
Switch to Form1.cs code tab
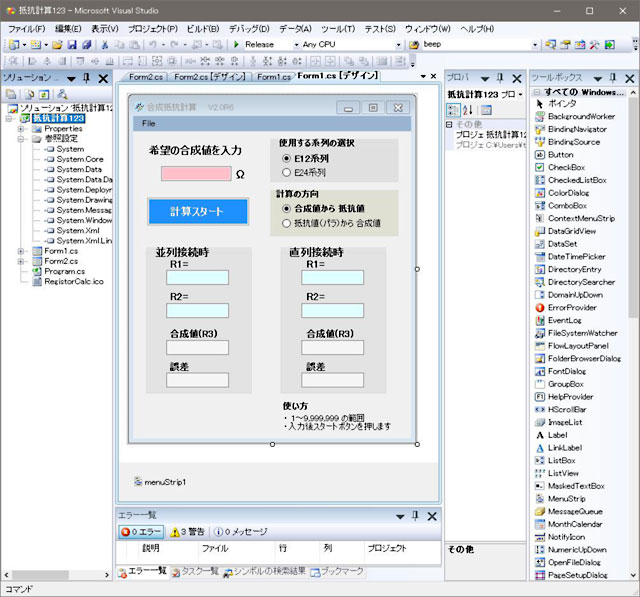coord(273,77)
